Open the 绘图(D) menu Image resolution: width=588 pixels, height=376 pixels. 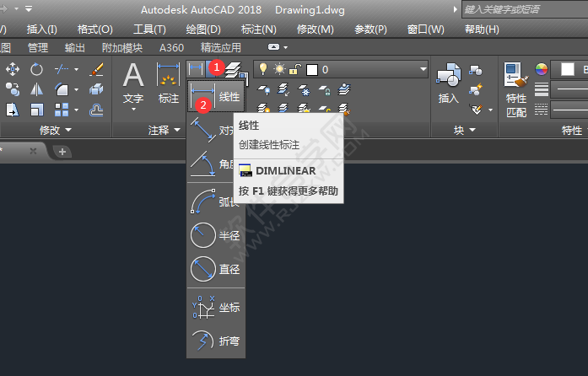tap(203, 30)
